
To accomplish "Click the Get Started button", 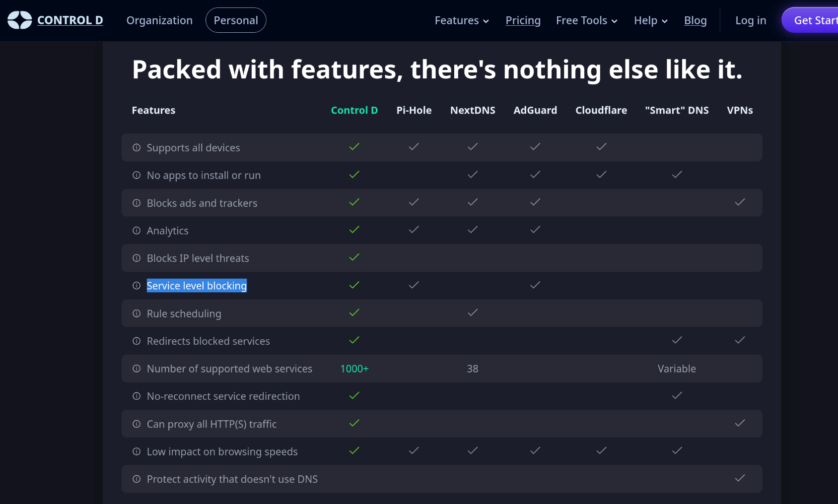I will coord(810,20).
